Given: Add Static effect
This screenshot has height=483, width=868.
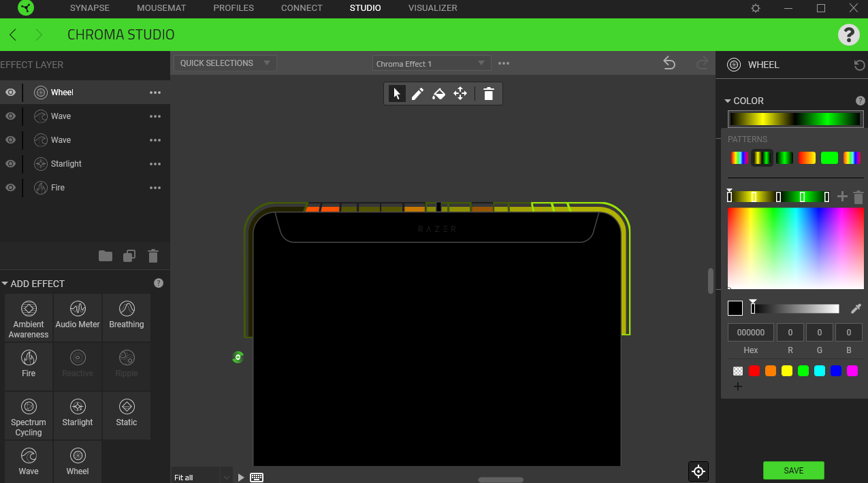Looking at the screenshot, I should coord(127,416).
